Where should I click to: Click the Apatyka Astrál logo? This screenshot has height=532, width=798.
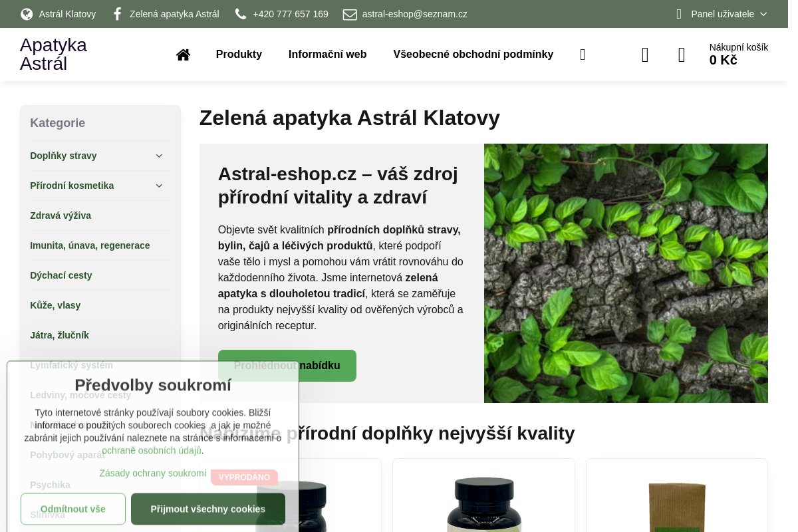pyautogui.click(x=53, y=55)
